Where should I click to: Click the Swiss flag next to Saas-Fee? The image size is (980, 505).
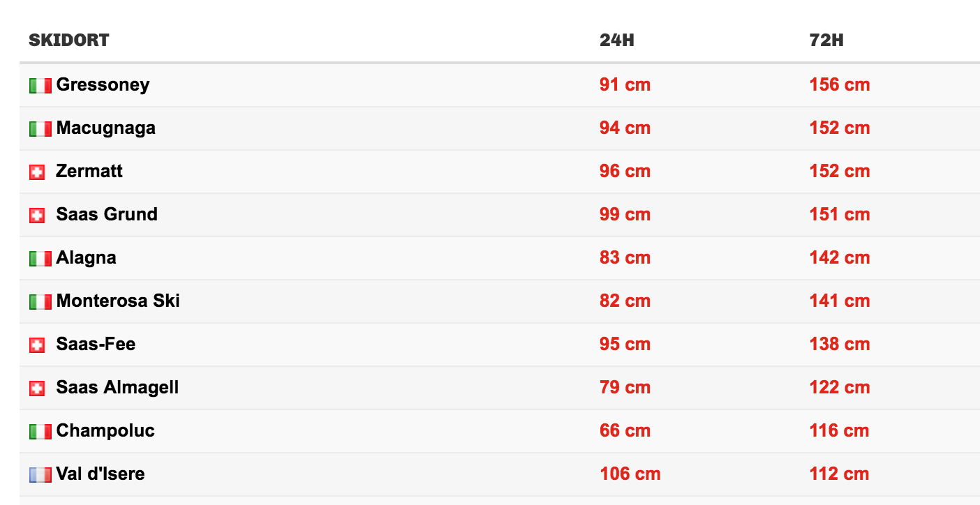(37, 345)
